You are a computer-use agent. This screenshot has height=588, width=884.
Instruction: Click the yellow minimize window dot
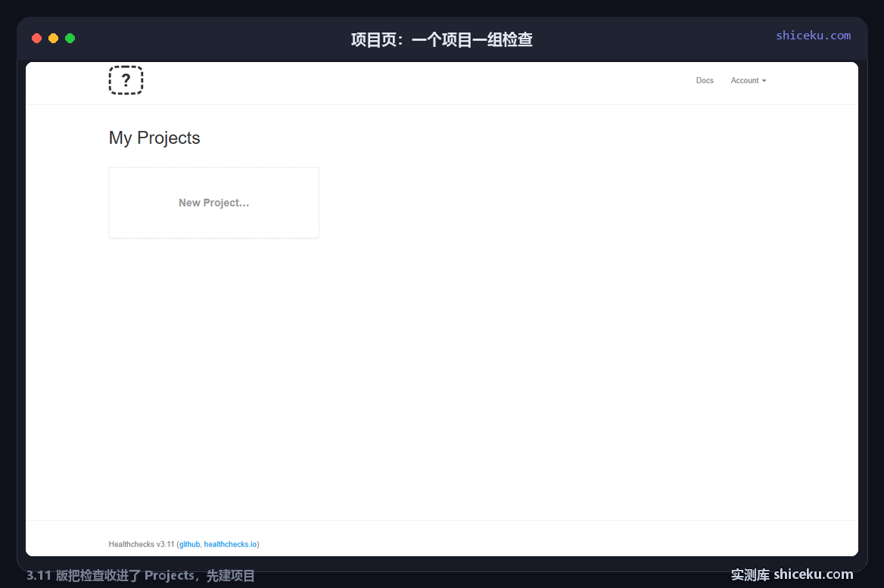pyautogui.click(x=54, y=39)
